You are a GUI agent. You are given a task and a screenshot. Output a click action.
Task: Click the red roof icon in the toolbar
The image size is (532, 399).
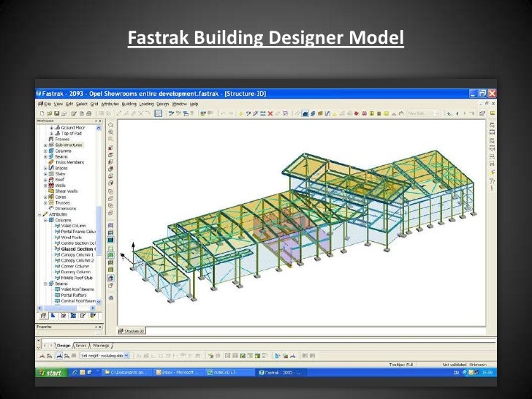point(357,114)
